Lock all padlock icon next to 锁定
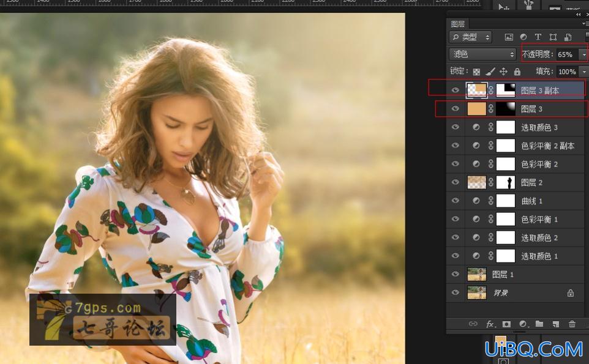Screen dimensions: 589x364 [517, 72]
